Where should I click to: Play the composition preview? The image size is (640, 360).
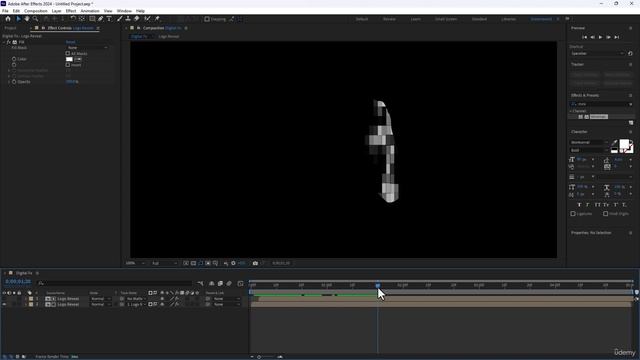coord(600,37)
